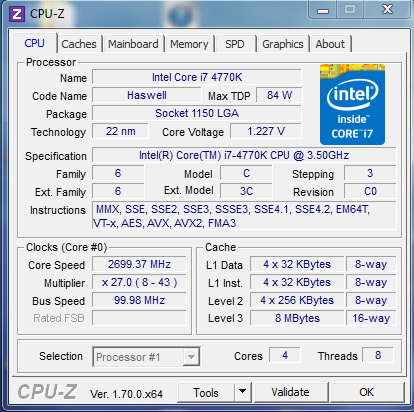Click the Package value Socket 1150 LGA

[197, 113]
